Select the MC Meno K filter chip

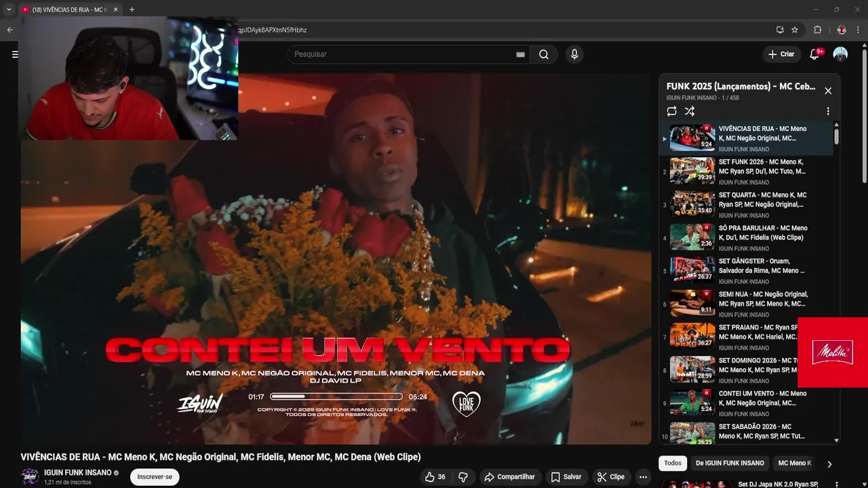(794, 463)
